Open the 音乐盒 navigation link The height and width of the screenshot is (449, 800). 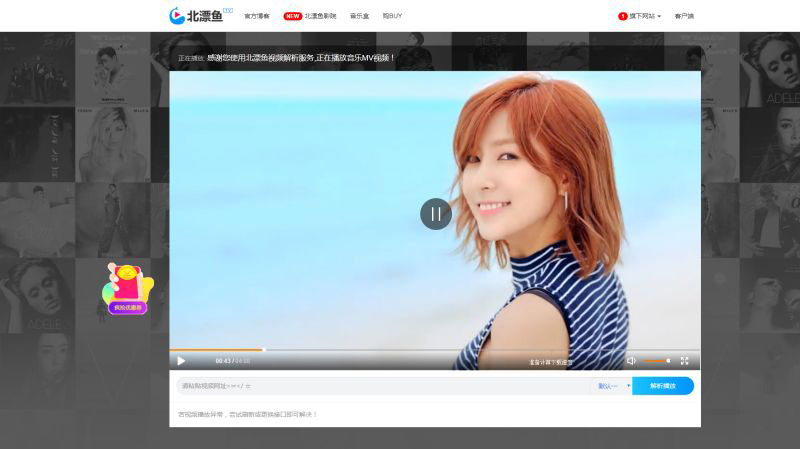tap(359, 16)
